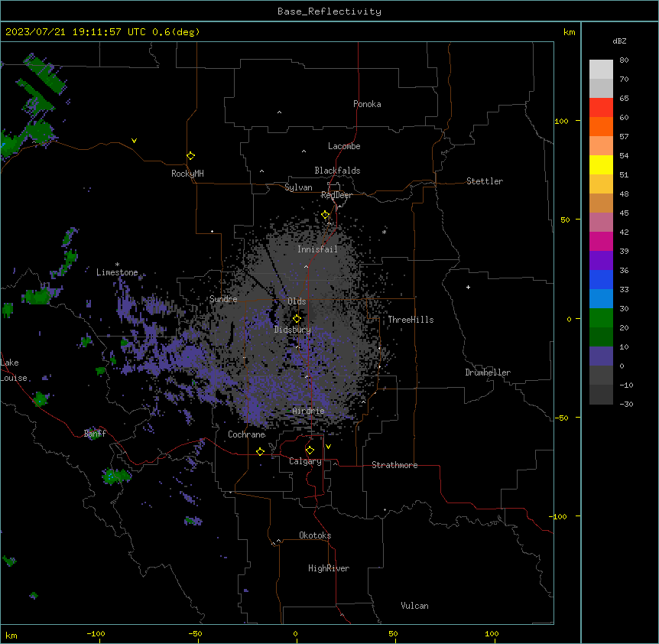Select the yellow diamond marker south of RedDeer
659x644 pixels.
tap(326, 215)
